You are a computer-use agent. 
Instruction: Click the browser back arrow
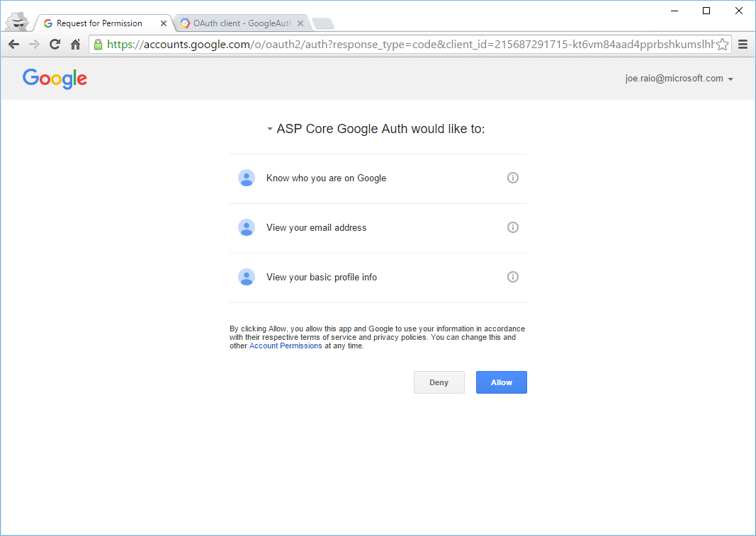(x=14, y=45)
